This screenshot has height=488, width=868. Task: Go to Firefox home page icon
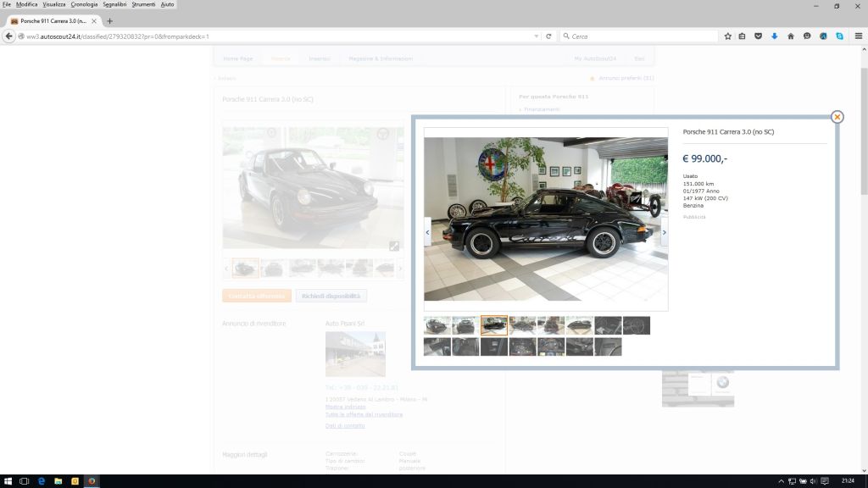pos(791,36)
